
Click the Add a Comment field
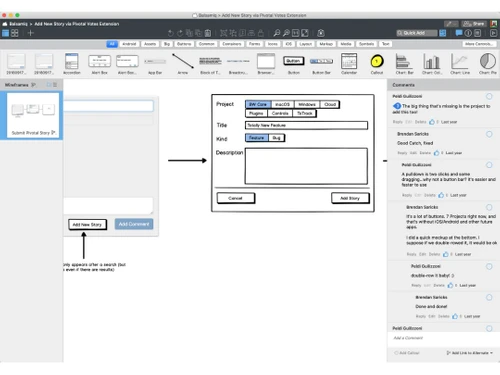443,338
